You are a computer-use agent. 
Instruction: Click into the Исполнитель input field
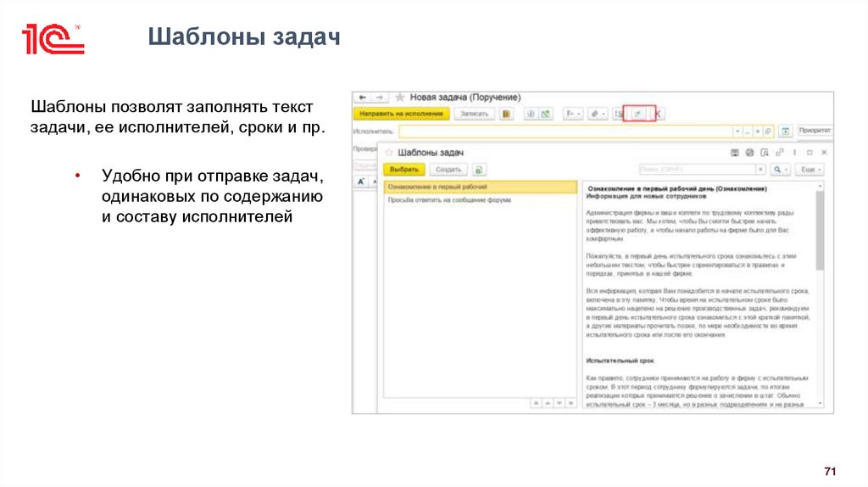tap(565, 132)
